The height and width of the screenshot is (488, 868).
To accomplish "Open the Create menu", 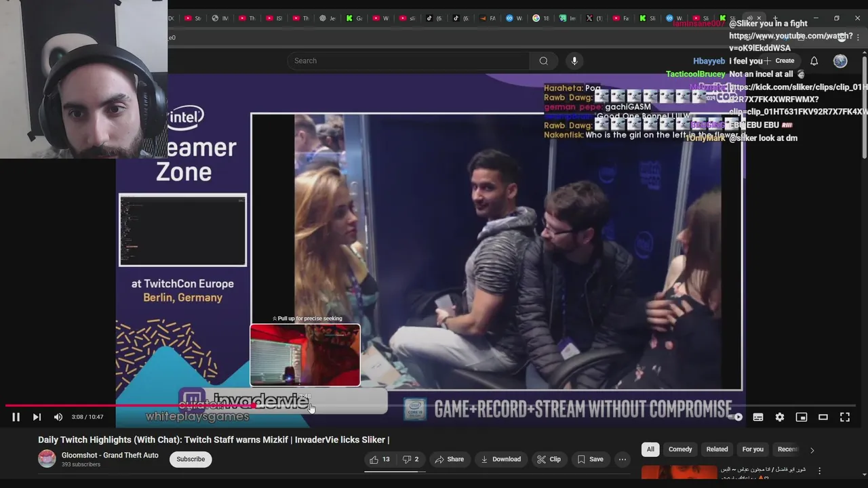I will tap(780, 61).
